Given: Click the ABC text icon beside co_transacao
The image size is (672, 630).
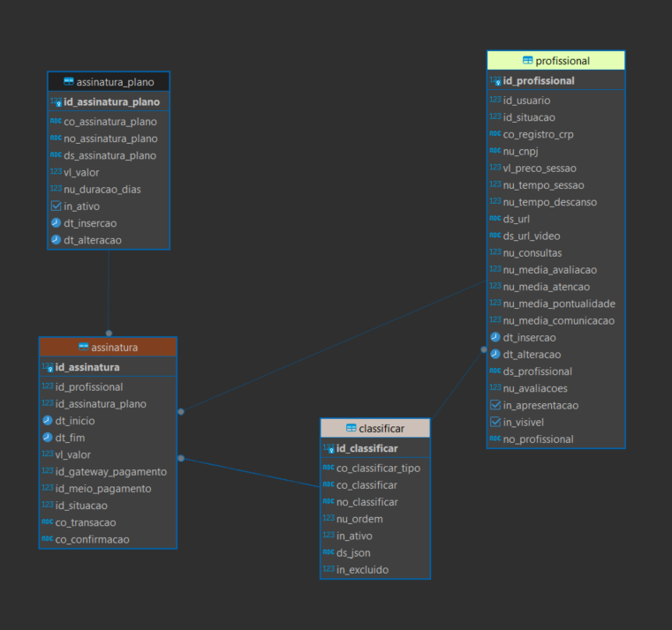Looking at the screenshot, I should 48,522.
